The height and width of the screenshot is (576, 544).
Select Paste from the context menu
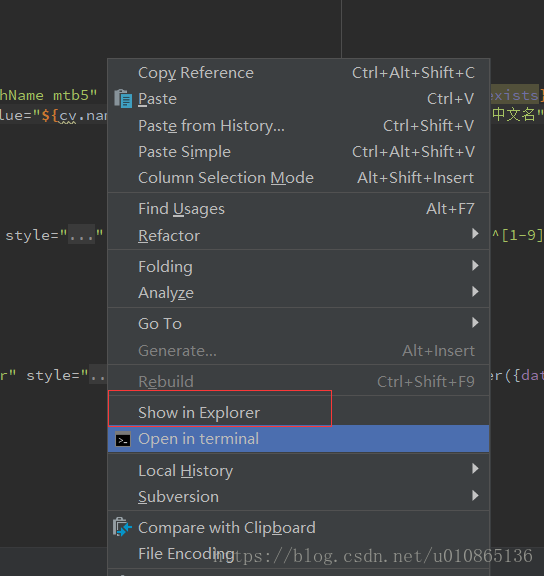(x=298, y=99)
